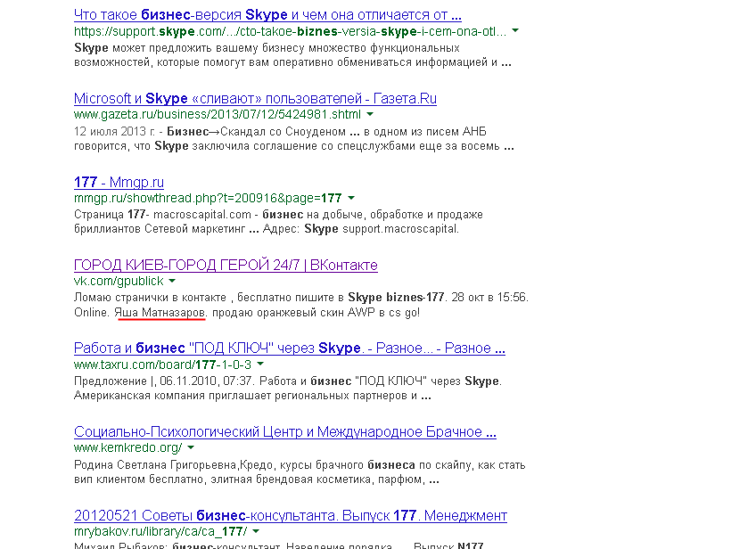Click the green URL mrybakov.ru/library/ca/ca_177/
The width and height of the screenshot is (756, 549).
[x=160, y=532]
